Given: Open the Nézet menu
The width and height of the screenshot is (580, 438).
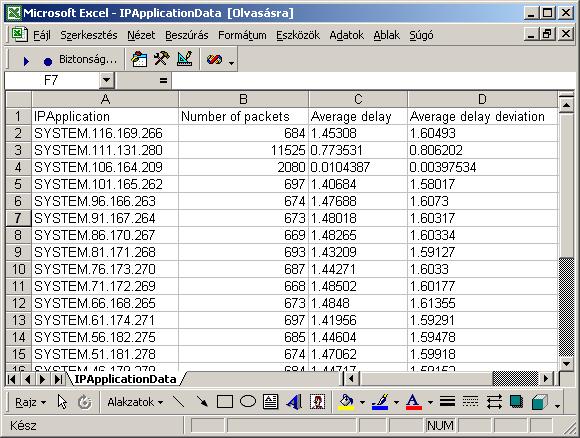Looking at the screenshot, I should coord(141,35).
